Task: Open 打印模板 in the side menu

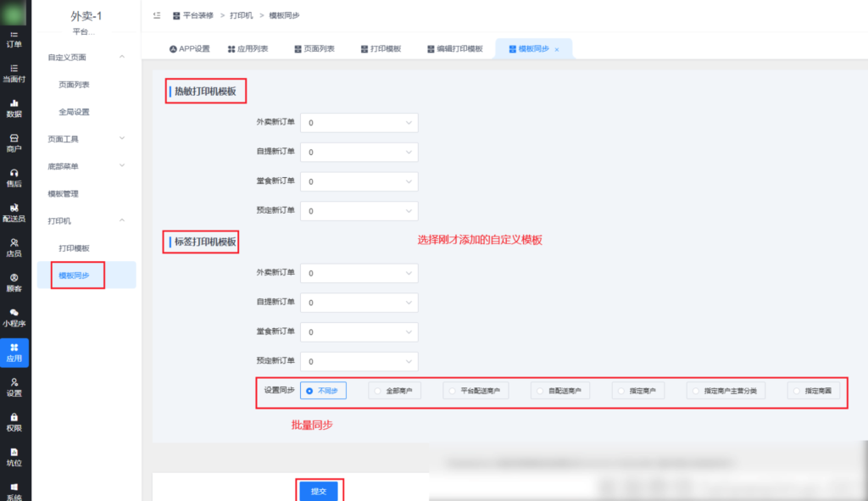Action: pyautogui.click(x=74, y=248)
